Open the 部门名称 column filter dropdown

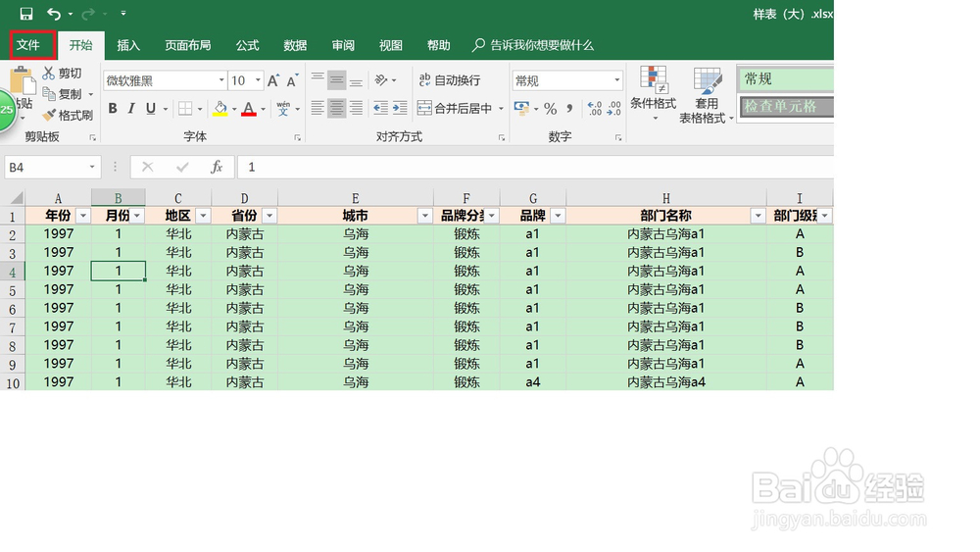759,216
